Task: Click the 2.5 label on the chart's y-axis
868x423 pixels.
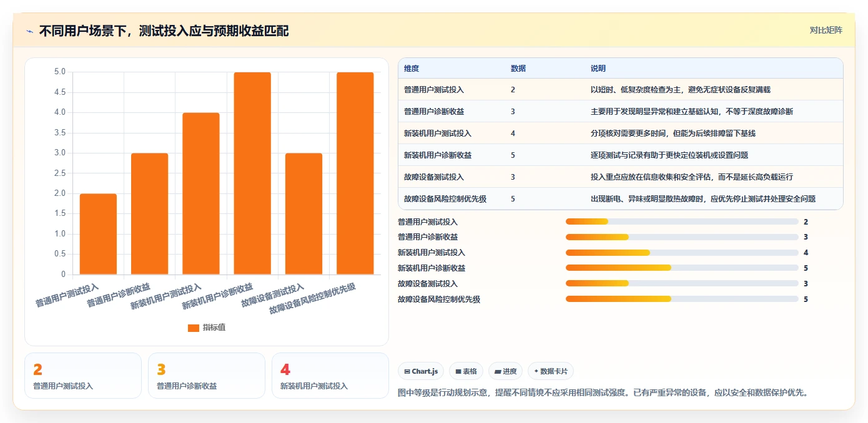Action: (60, 173)
